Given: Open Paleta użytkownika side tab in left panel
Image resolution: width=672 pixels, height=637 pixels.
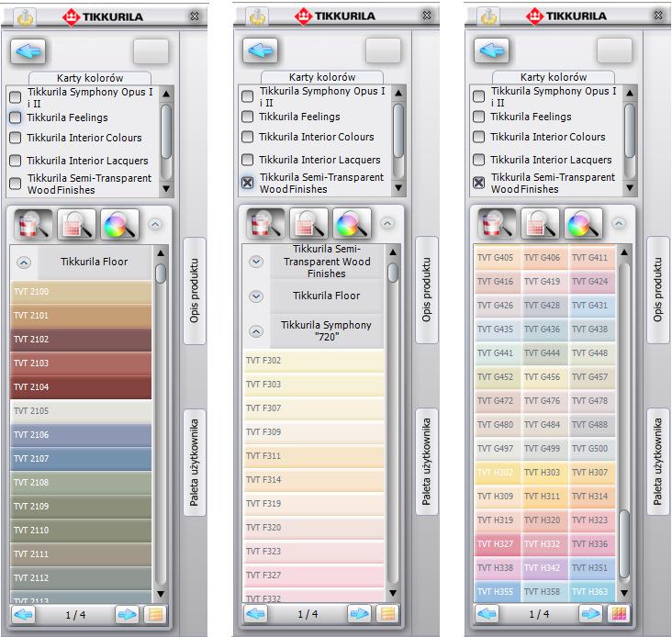Looking at the screenshot, I should (x=195, y=463).
